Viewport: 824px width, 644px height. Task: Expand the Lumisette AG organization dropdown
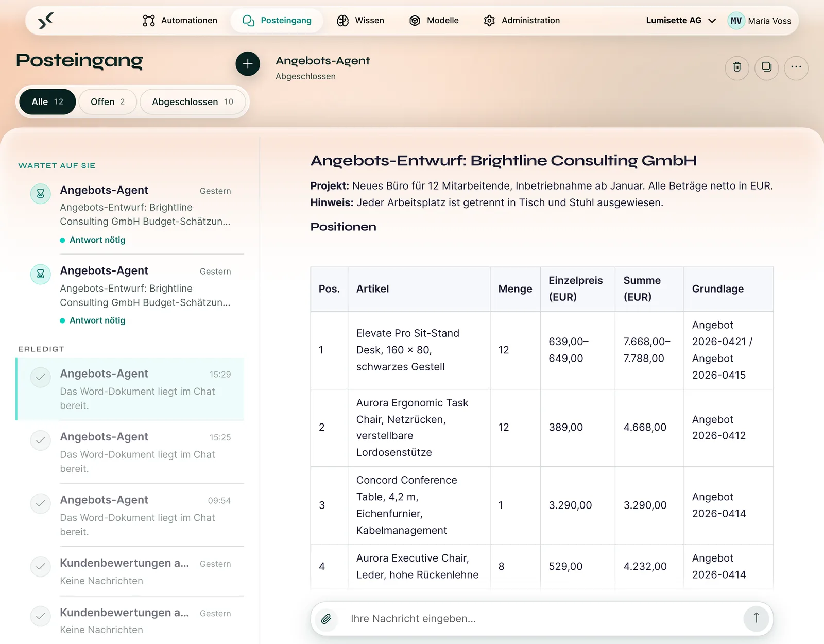[x=681, y=21]
